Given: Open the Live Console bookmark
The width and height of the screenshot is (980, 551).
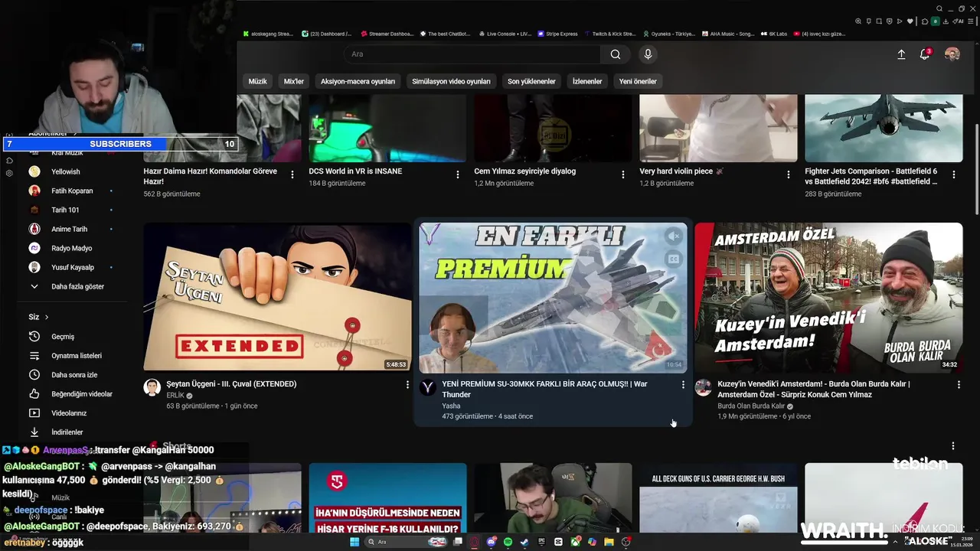Looking at the screenshot, I should [x=505, y=34].
